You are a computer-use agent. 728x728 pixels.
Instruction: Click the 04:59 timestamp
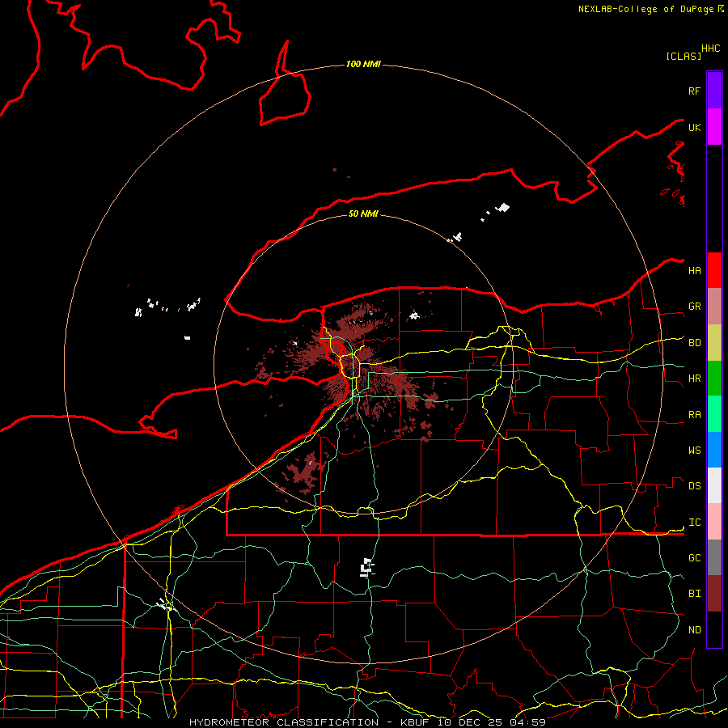527,722
